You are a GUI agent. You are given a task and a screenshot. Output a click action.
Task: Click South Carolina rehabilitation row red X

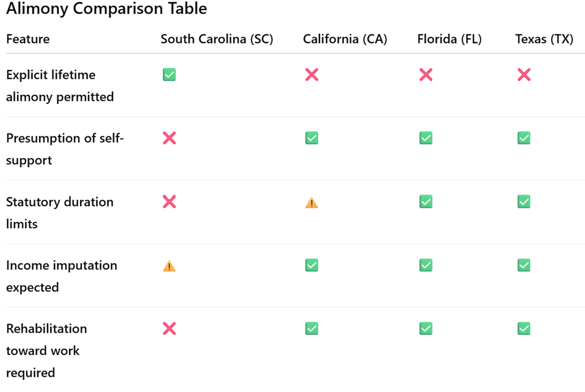[x=169, y=329]
